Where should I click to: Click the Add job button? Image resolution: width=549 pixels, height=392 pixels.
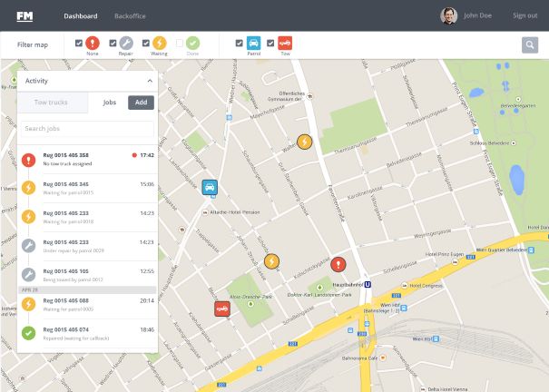point(141,103)
